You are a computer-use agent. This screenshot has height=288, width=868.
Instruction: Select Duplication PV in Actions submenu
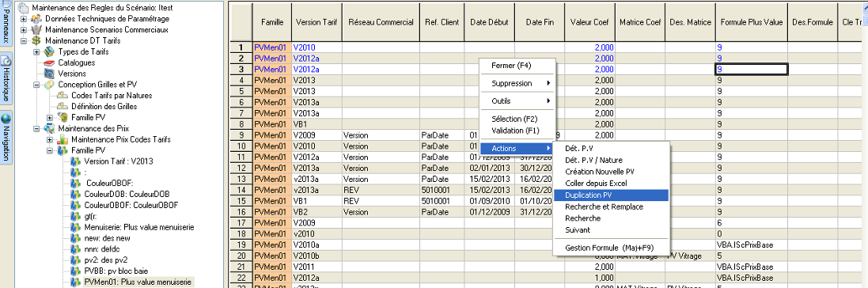(x=611, y=195)
